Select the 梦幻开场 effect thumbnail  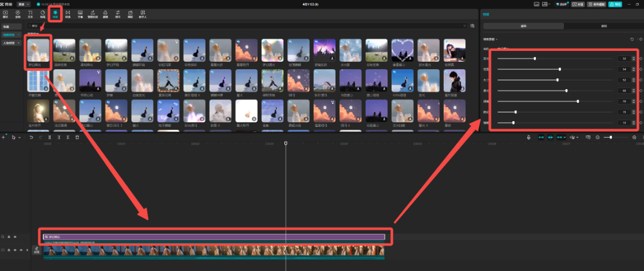coord(116,50)
